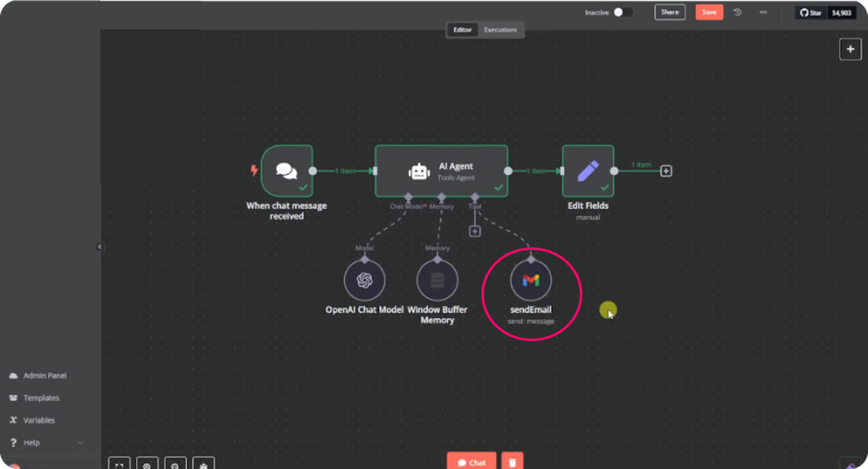The height and width of the screenshot is (469, 868).
Task: Open the Chat button
Action: (472, 462)
